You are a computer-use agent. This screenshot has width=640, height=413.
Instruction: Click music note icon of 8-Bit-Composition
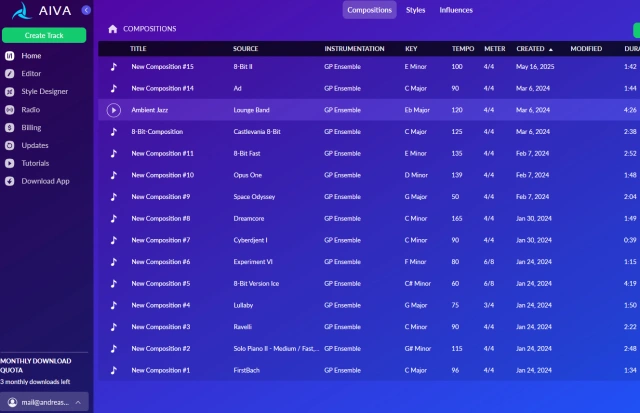click(x=114, y=132)
